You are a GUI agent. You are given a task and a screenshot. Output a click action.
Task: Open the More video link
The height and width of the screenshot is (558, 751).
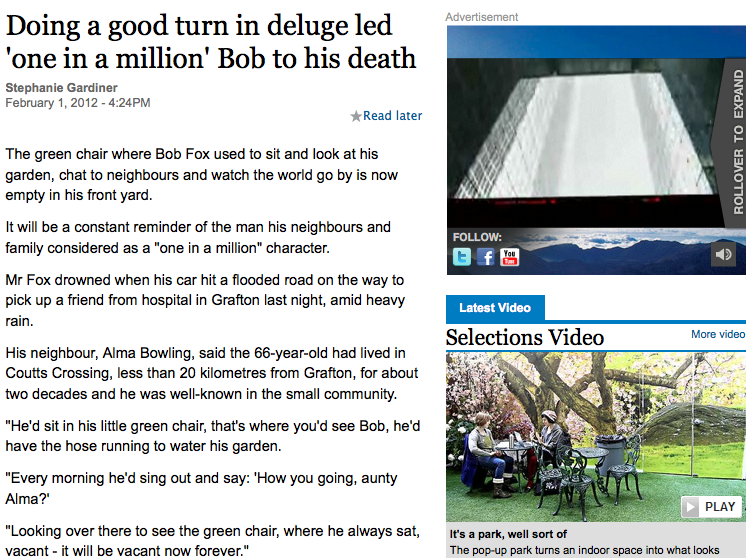point(717,334)
